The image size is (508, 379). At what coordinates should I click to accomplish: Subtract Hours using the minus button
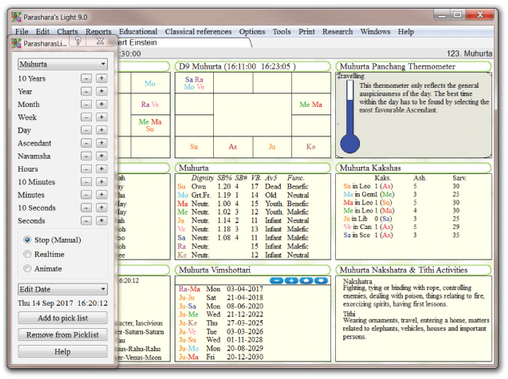tap(86, 169)
